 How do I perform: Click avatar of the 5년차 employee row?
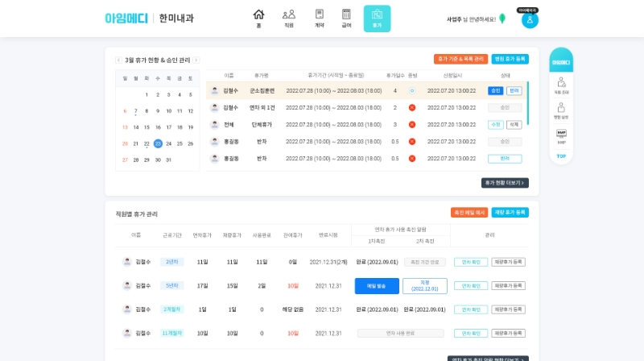coord(127,285)
